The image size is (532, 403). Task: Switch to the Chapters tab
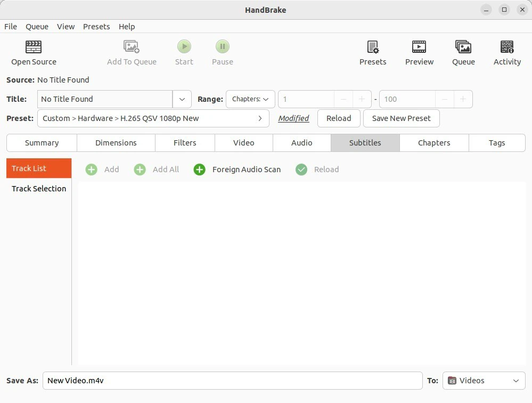[x=434, y=143]
